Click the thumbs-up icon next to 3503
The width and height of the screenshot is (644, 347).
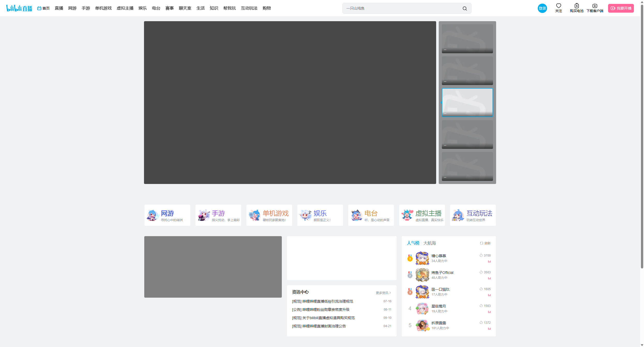point(481,272)
